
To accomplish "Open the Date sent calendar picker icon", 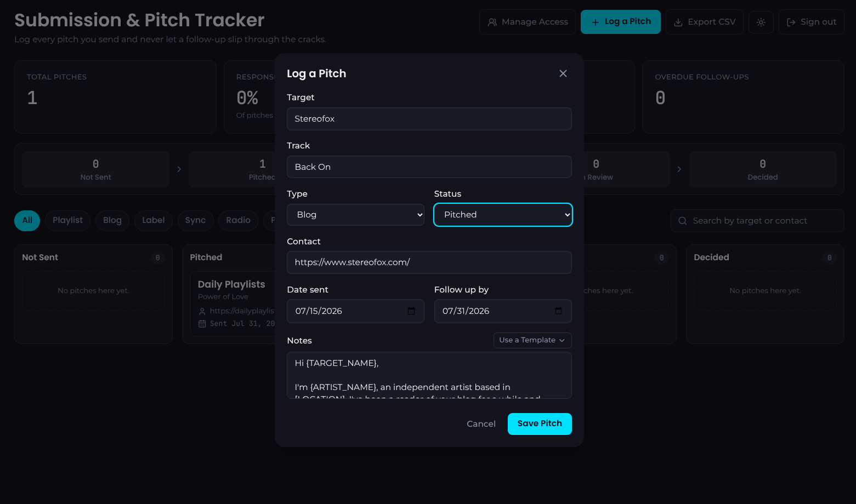I will click(x=411, y=311).
